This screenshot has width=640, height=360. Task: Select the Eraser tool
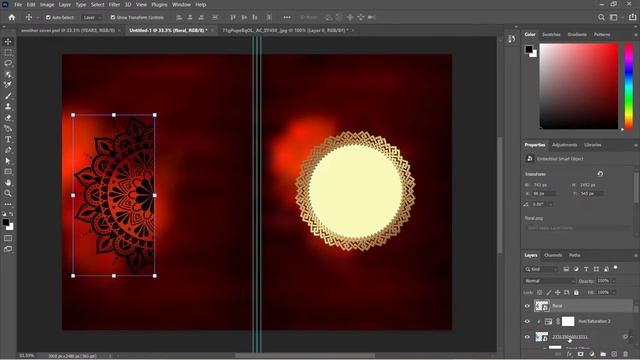point(8,118)
